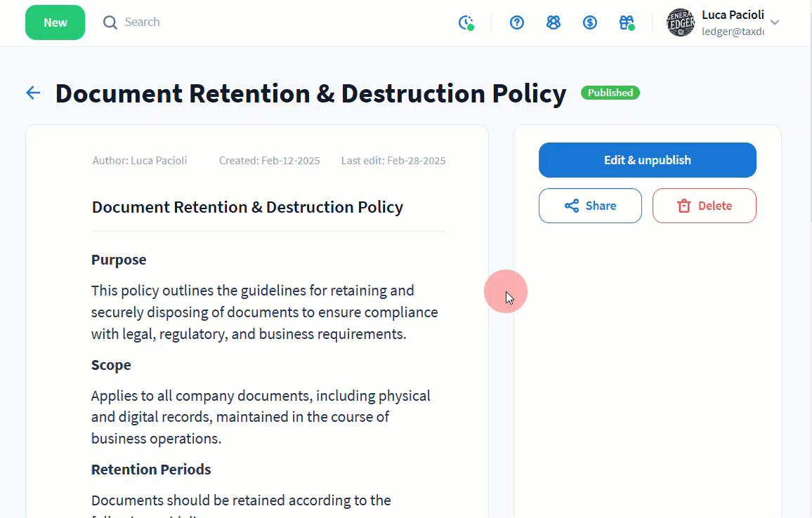Click the Scope section heading
812x518 pixels.
[x=111, y=365]
